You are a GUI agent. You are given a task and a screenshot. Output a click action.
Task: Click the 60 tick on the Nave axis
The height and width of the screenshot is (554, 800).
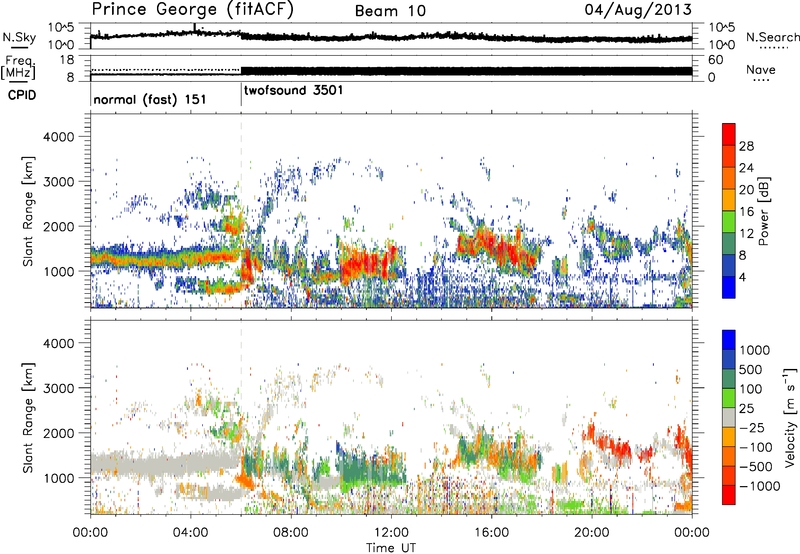pyautogui.click(x=715, y=60)
